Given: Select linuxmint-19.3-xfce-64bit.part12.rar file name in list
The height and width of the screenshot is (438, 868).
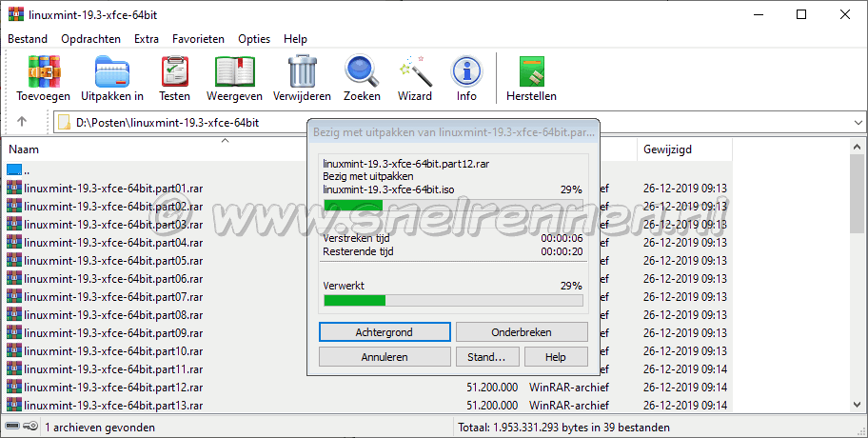Looking at the screenshot, I should point(113,387).
